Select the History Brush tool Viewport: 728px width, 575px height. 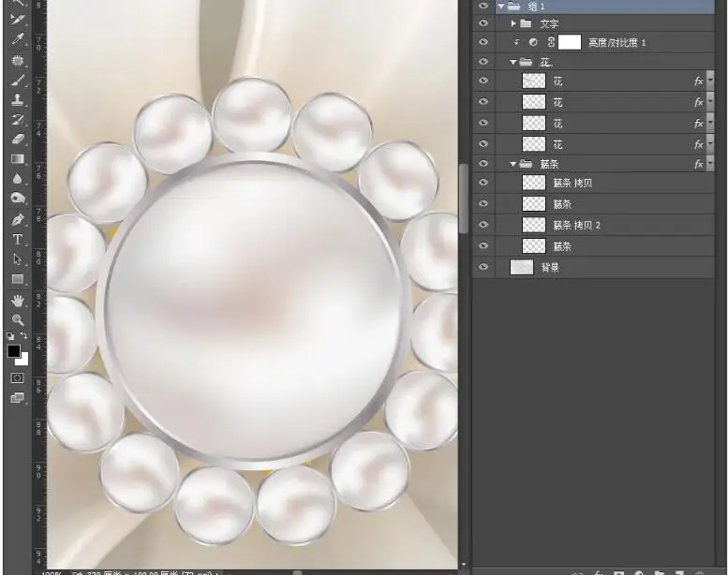[18, 119]
